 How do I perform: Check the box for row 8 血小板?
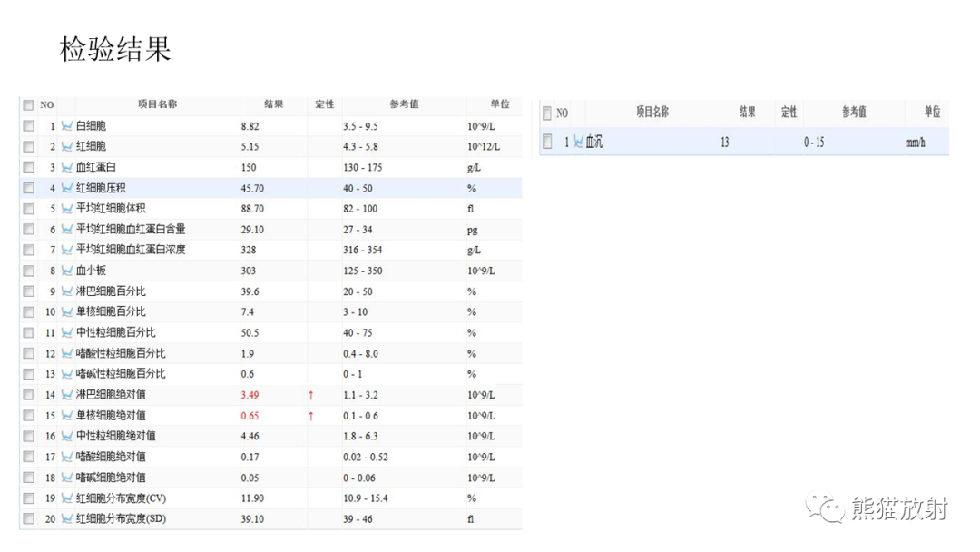point(28,271)
